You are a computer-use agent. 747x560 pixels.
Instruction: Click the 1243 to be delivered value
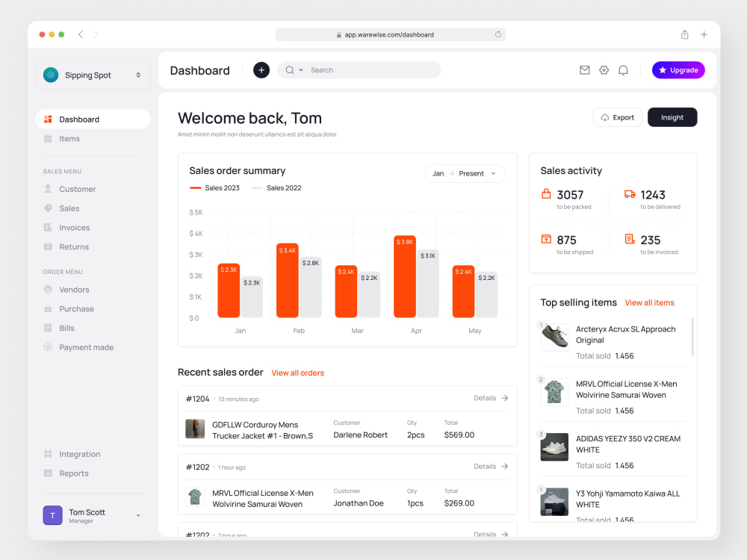653,195
